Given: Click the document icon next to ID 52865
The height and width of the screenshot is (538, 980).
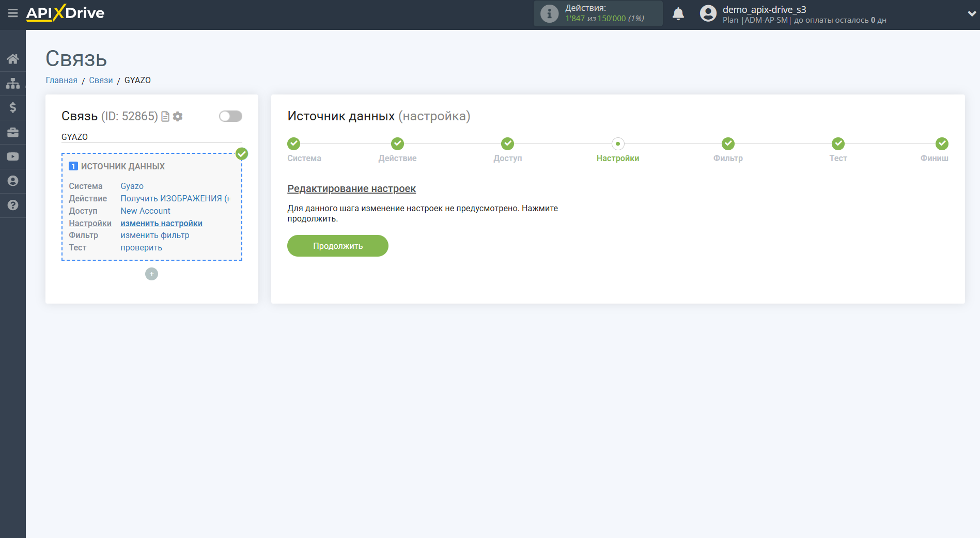Looking at the screenshot, I should tap(165, 116).
